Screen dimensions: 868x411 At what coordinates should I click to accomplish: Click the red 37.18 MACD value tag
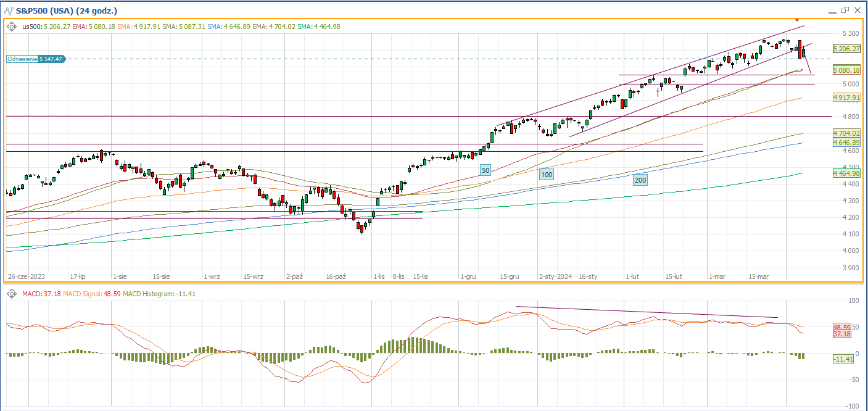(x=842, y=334)
